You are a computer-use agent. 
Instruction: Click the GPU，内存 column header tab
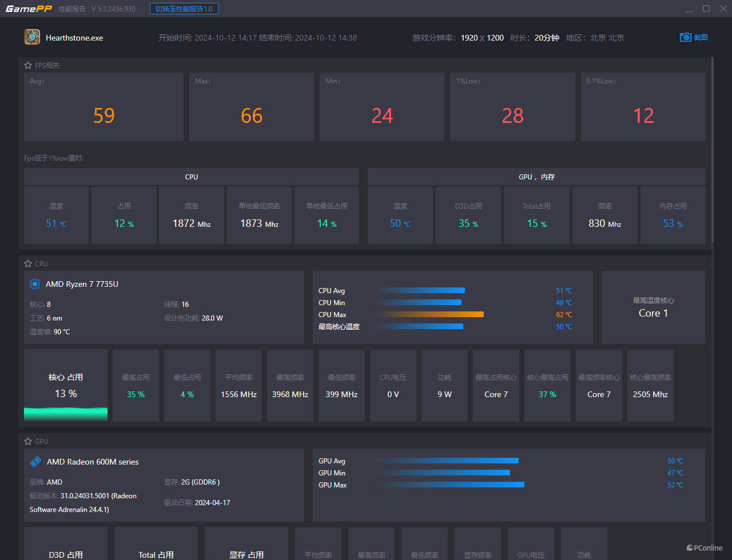(x=536, y=177)
